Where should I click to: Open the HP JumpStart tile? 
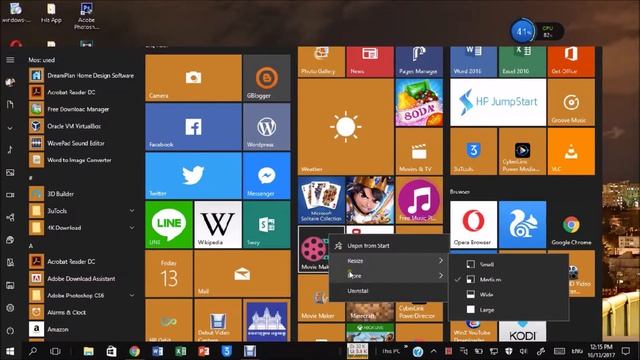498,102
